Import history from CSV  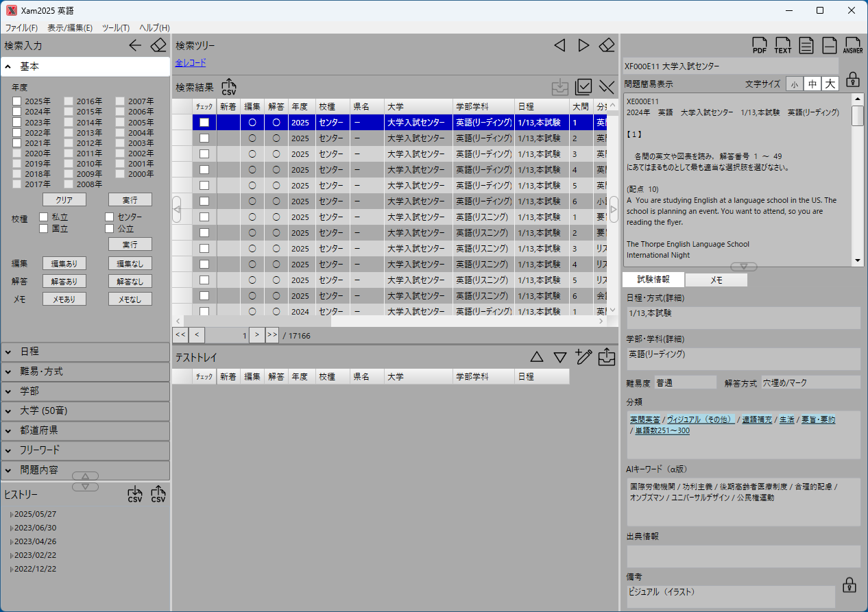click(x=135, y=494)
